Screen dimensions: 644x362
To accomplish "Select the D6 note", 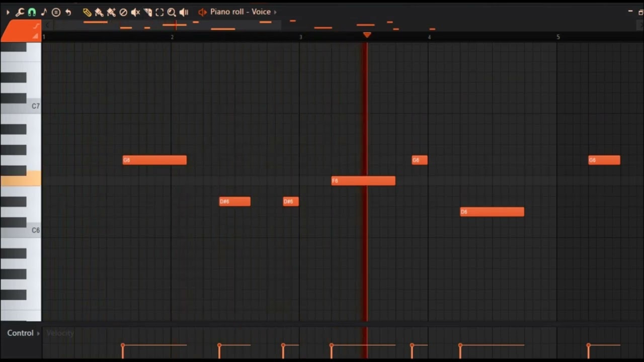I will click(492, 212).
